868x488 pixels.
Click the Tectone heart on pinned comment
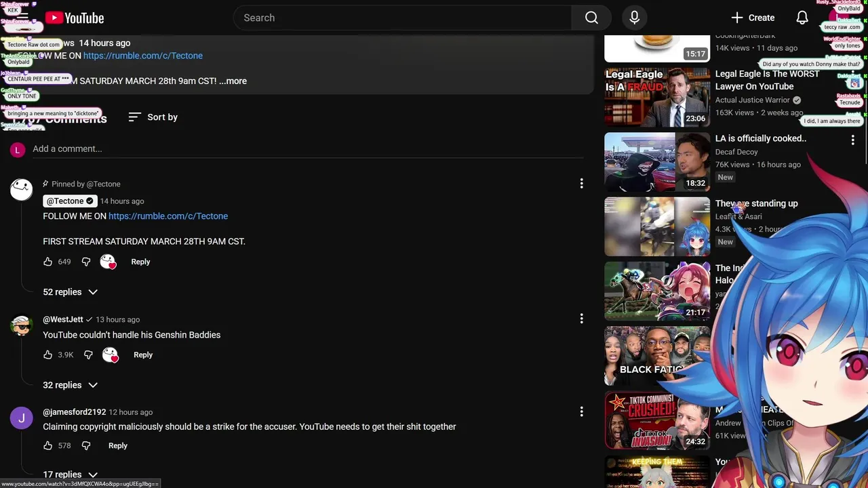coord(108,262)
